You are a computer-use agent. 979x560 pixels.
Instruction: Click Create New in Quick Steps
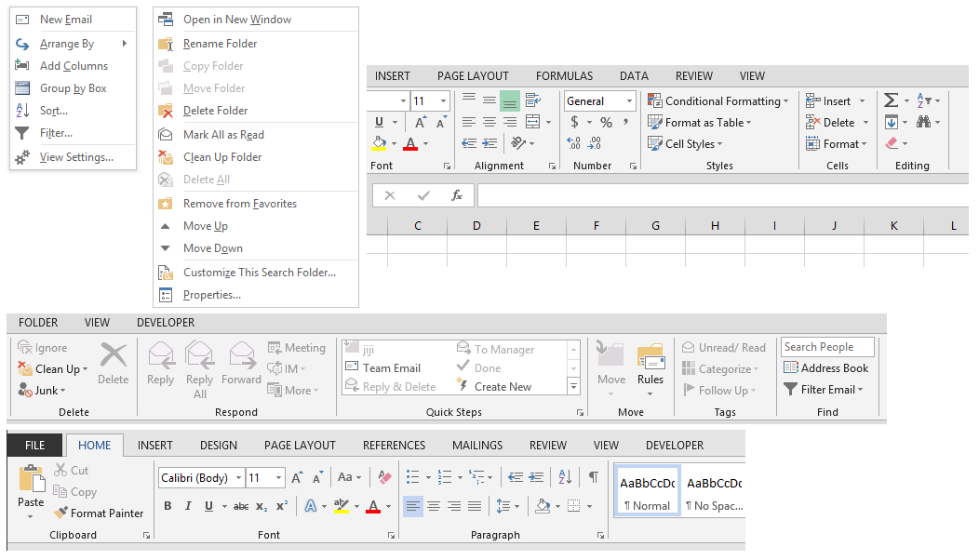(x=503, y=387)
